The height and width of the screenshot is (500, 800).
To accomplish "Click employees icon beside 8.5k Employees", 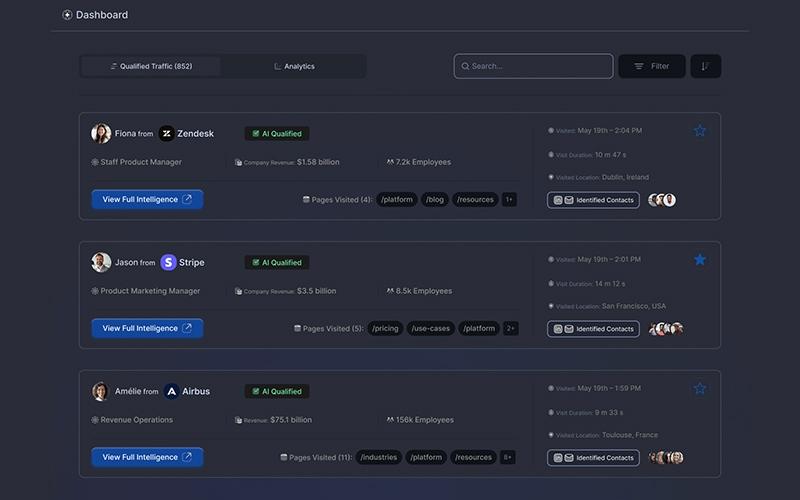I will coord(390,291).
